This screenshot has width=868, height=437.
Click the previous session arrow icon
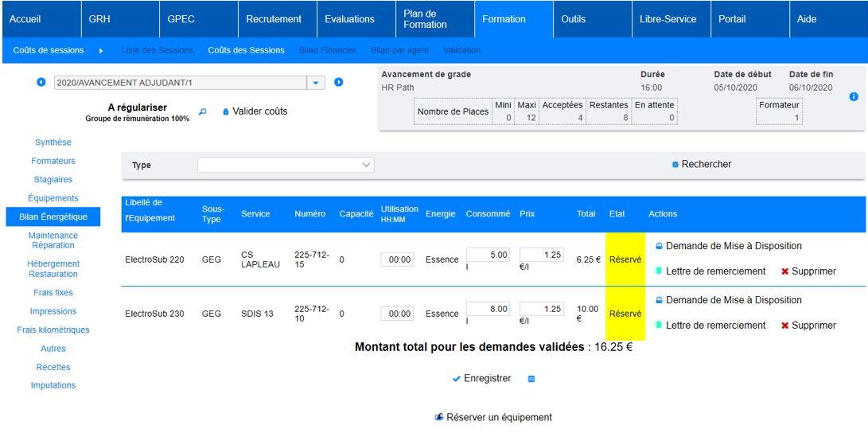(x=41, y=82)
